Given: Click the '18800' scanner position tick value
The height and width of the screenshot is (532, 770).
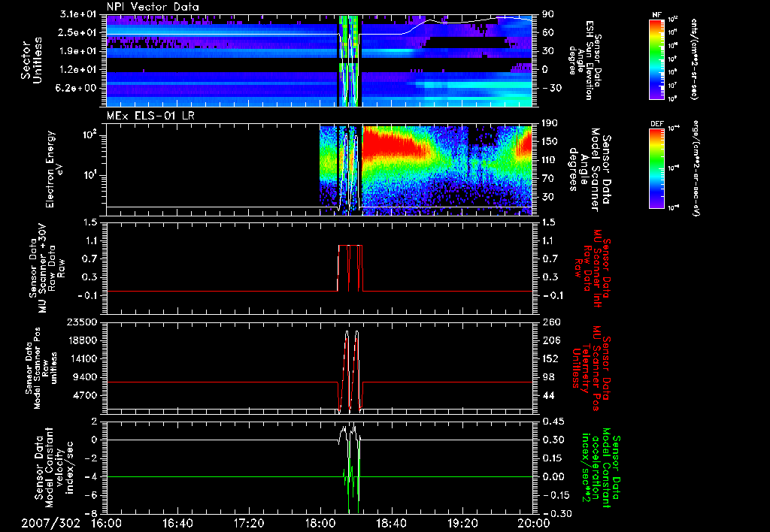Looking at the screenshot, I should tap(82, 340).
